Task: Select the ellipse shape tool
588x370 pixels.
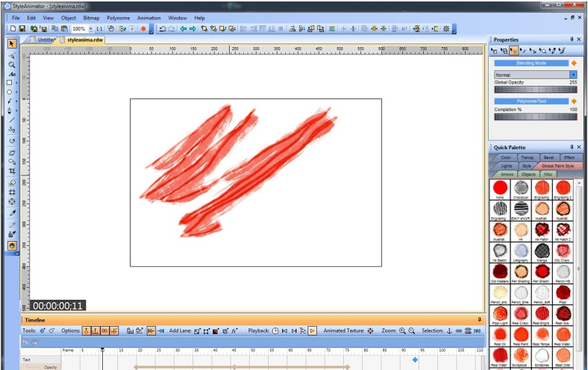Action: click(x=10, y=92)
